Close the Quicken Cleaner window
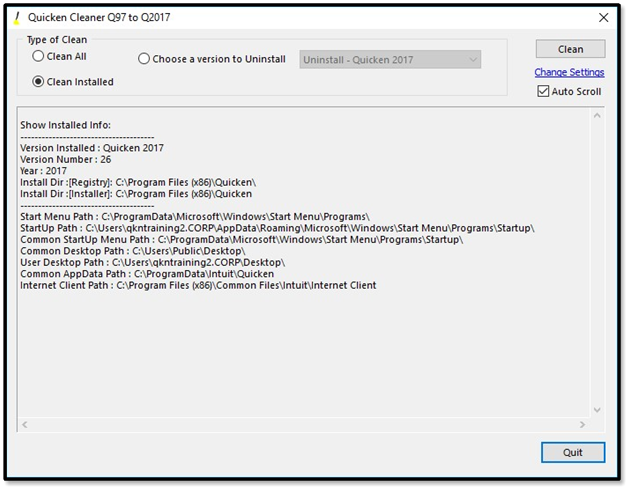Screen dimensions: 630x491 602,18
